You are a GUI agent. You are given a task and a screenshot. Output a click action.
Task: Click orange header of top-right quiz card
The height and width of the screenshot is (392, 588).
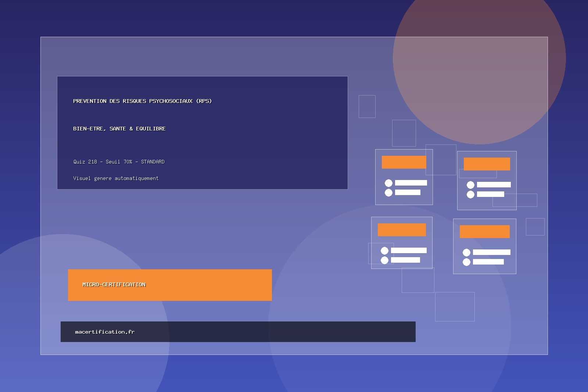pyautogui.click(x=487, y=164)
